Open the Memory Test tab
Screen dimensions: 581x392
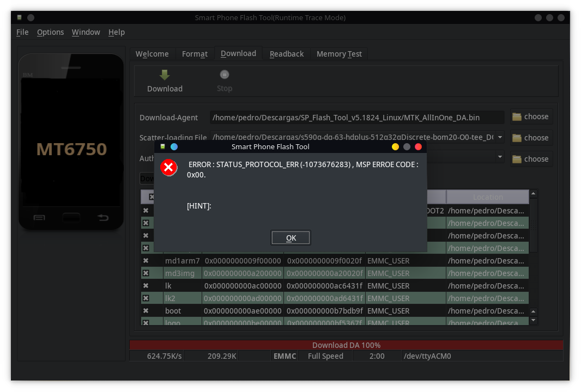pyautogui.click(x=339, y=54)
